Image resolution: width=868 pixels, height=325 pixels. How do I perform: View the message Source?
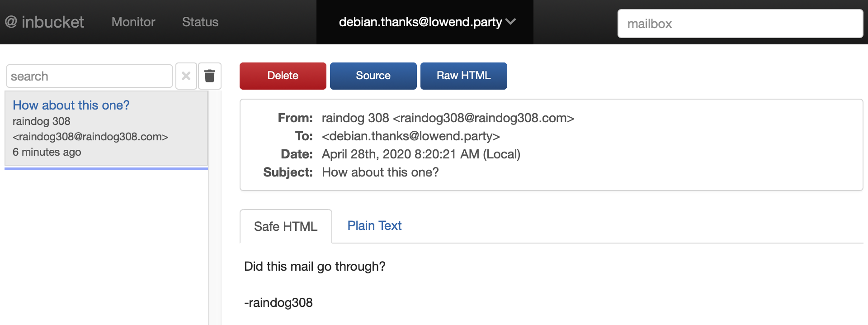click(373, 76)
